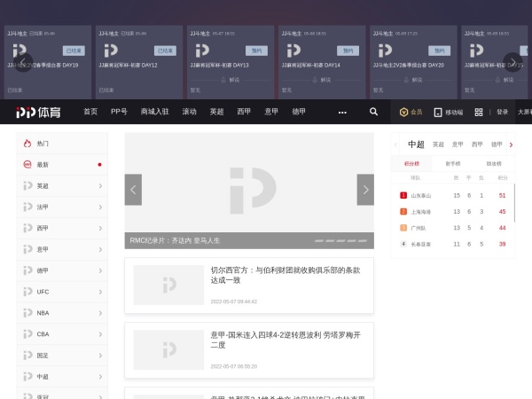Select the 热门 flame icon in sidebar
Viewport: 532px width, 399px height.
click(x=27, y=144)
